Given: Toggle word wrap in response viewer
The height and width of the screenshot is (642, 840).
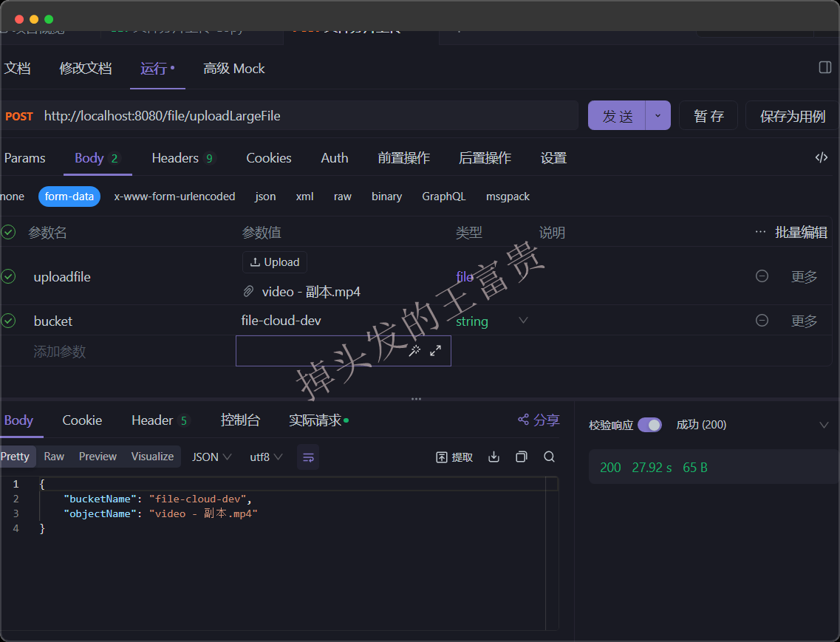Looking at the screenshot, I should pyautogui.click(x=308, y=457).
